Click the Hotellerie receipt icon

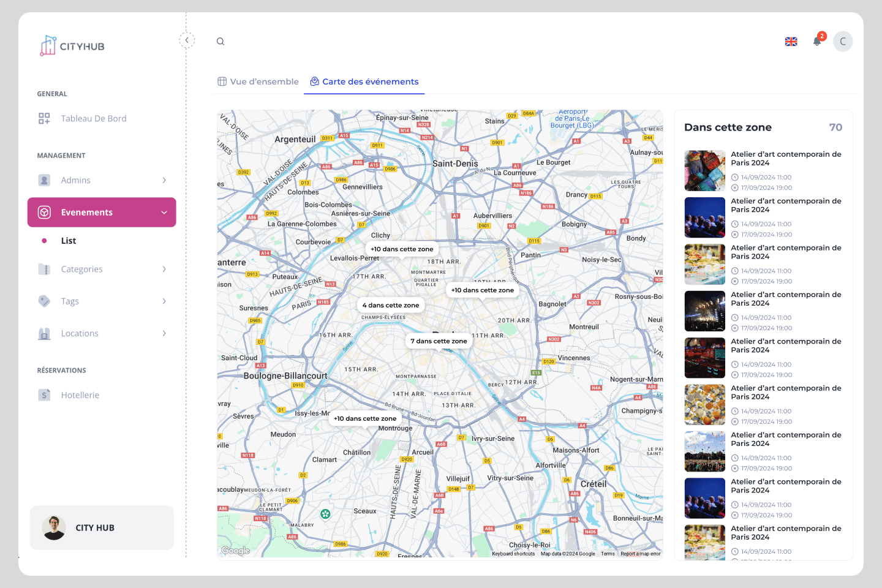click(44, 395)
